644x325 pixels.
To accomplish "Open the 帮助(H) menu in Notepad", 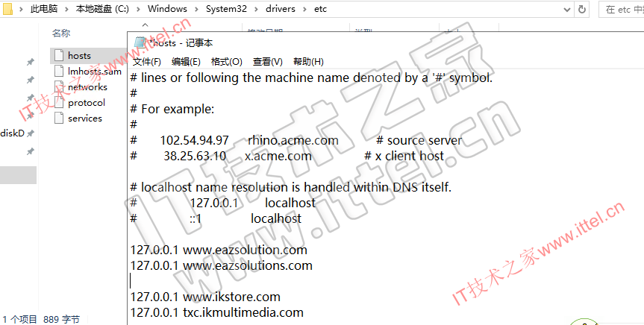I will tap(308, 62).
